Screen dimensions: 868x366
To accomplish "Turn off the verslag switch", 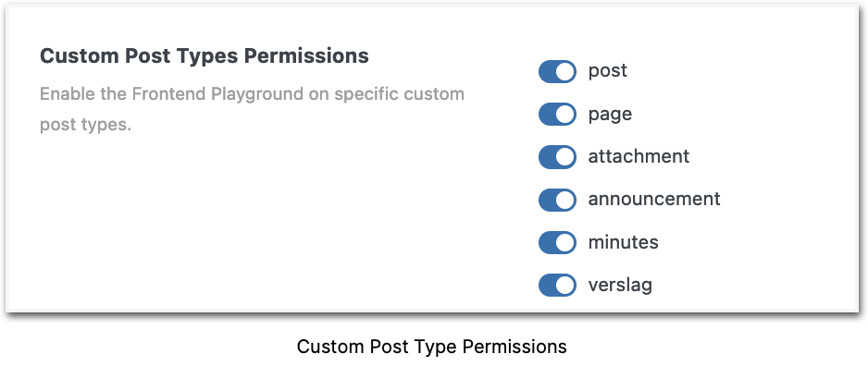I will tap(557, 286).
